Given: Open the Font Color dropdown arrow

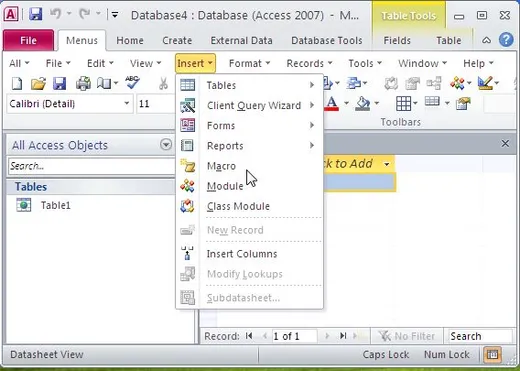Looking at the screenshot, I should tap(346, 103).
